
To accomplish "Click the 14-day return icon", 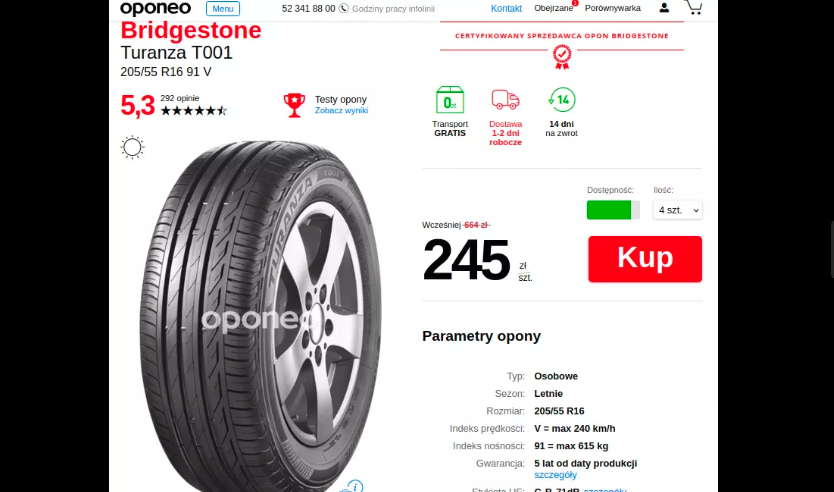I will pyautogui.click(x=562, y=99).
